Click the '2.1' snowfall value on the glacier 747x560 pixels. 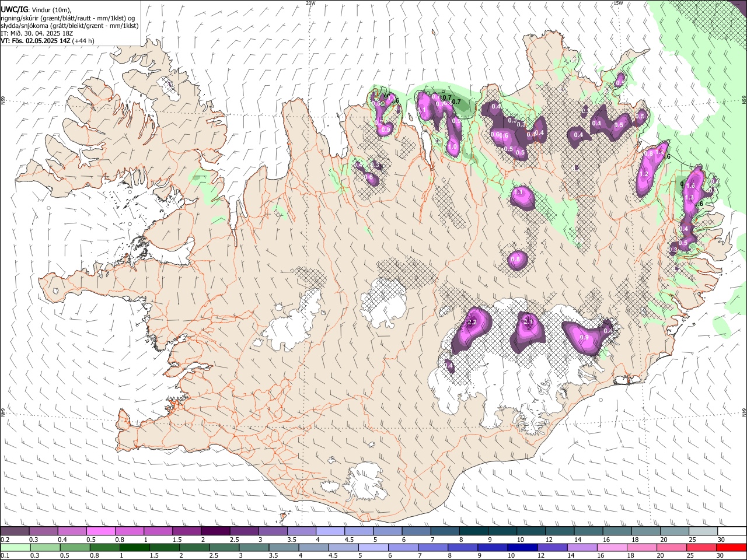tap(529, 321)
